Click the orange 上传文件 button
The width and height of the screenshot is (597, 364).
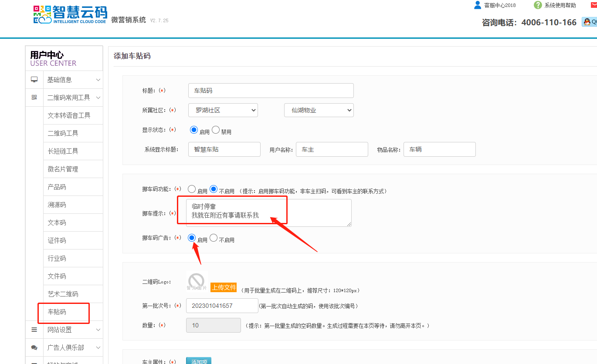224,287
